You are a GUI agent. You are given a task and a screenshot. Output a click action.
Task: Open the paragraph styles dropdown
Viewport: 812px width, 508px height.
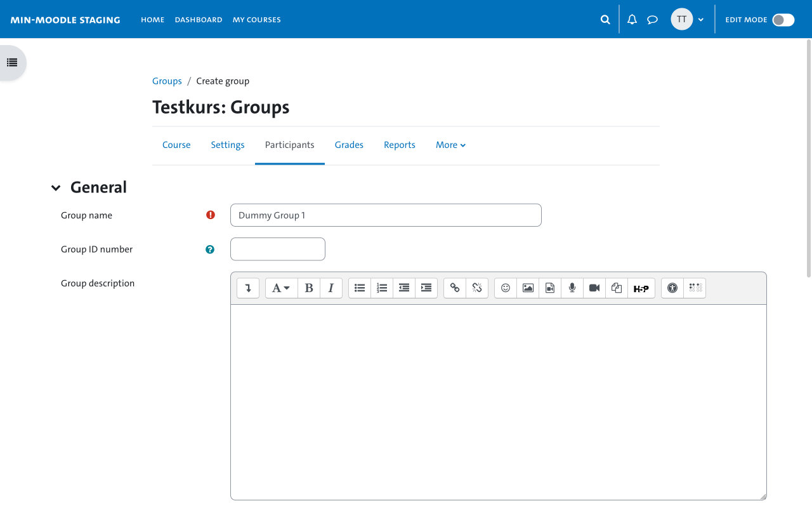(x=281, y=288)
